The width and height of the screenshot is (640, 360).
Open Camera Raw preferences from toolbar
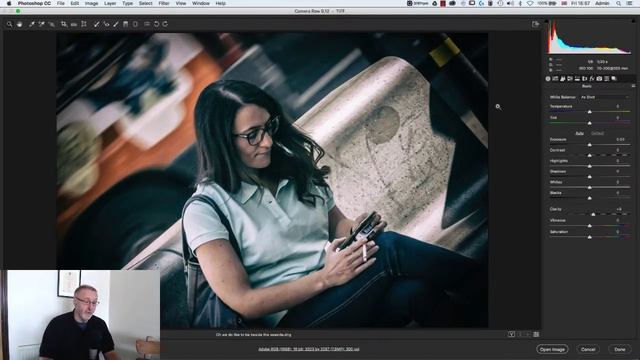tap(147, 24)
